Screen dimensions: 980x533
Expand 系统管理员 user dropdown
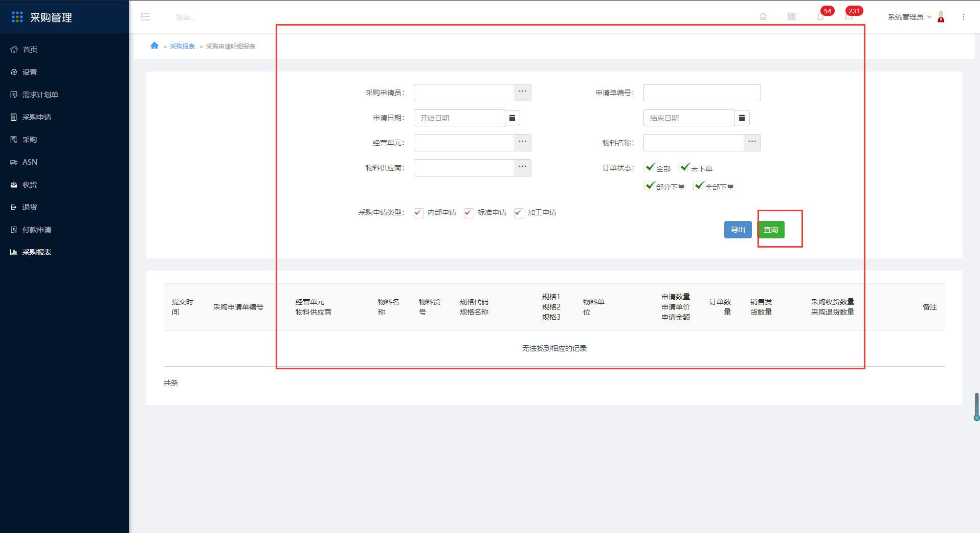[x=909, y=17]
